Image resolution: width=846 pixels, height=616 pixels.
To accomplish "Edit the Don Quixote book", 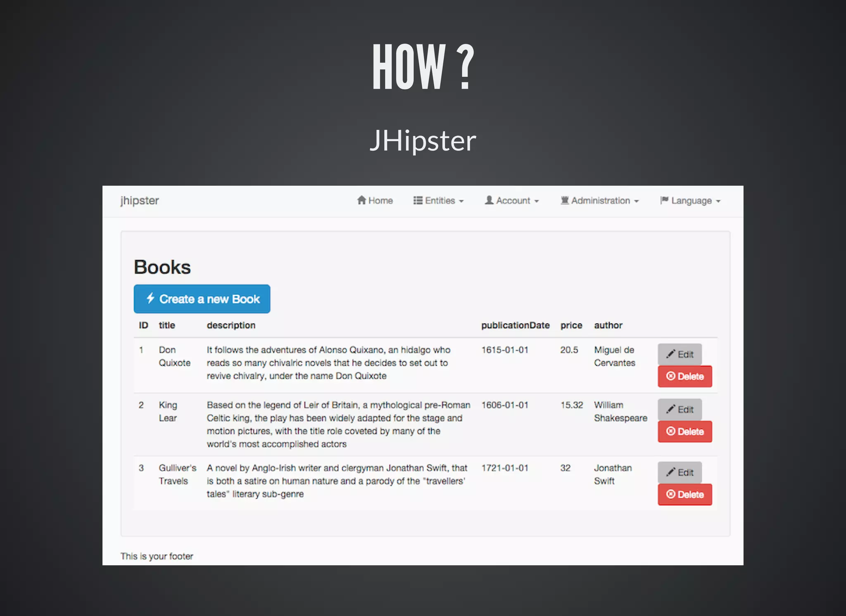I will [680, 354].
